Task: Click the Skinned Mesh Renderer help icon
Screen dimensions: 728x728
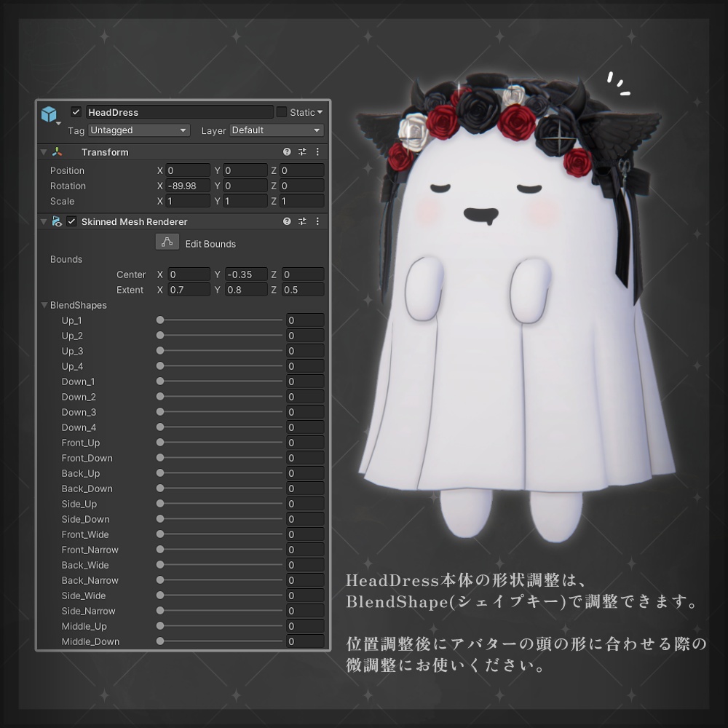Action: click(288, 221)
